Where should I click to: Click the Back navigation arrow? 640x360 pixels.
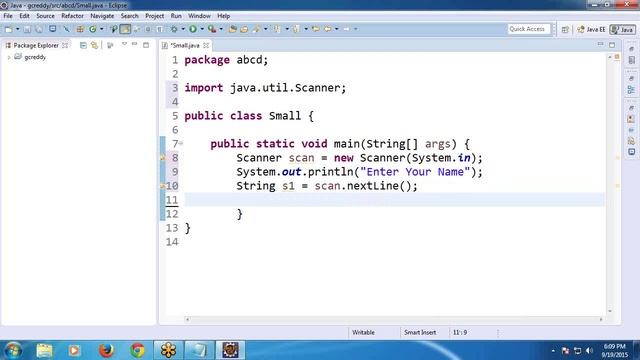click(x=328, y=29)
